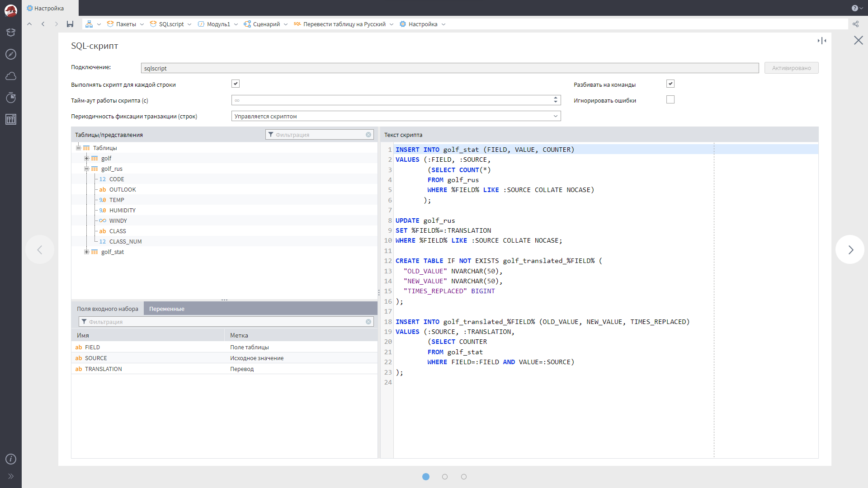The height and width of the screenshot is (488, 868).
Task: Click the split view icon near close
Action: click(822, 41)
